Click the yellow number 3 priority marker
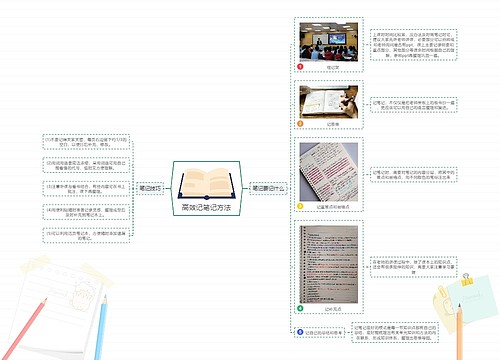The image size is (500, 360). click(300, 206)
